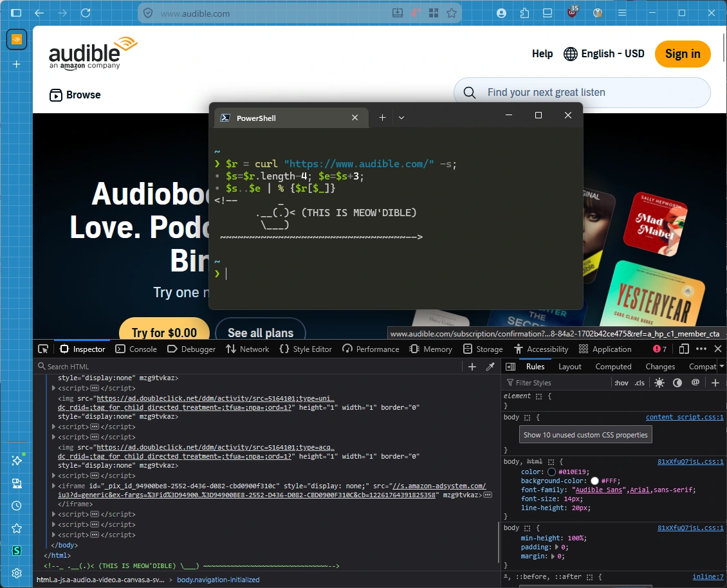Expand the padding shorthand property
727x588 pixels.
point(557,547)
